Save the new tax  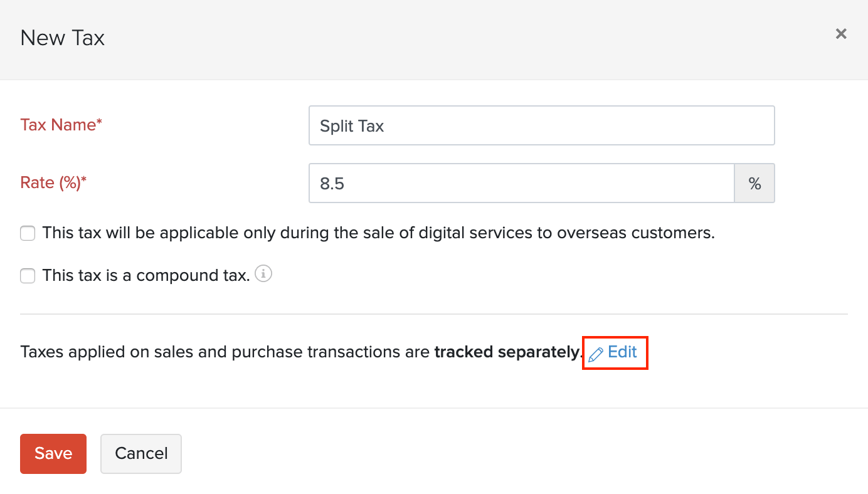point(53,453)
